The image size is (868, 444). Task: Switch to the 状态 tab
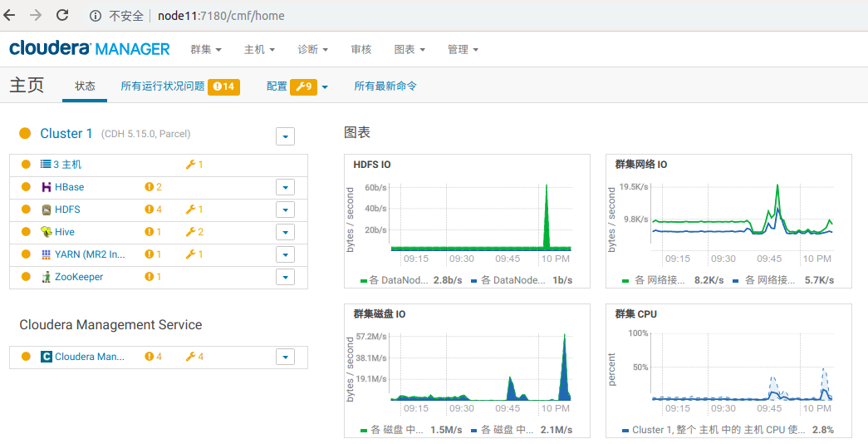pos(86,86)
